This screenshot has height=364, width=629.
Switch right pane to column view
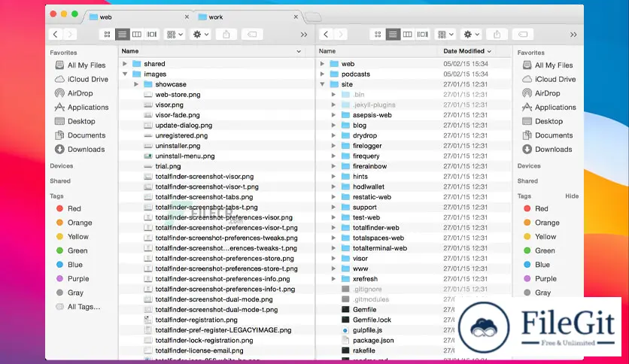click(408, 35)
